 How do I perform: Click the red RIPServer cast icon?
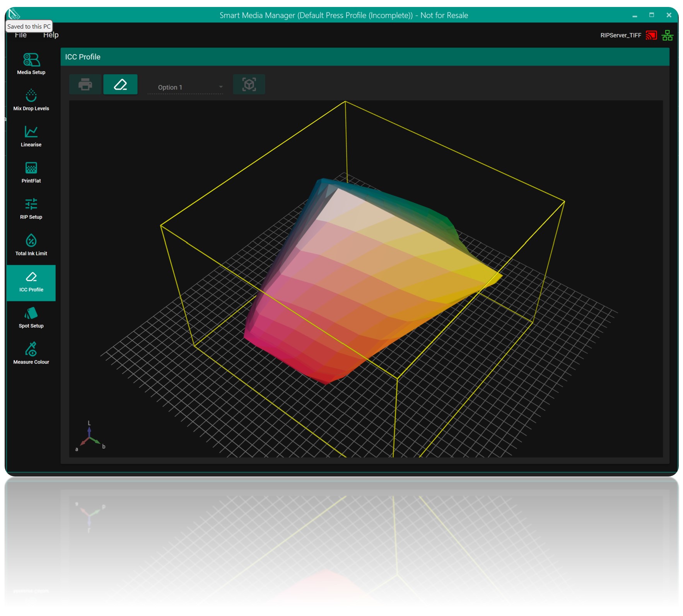click(651, 35)
